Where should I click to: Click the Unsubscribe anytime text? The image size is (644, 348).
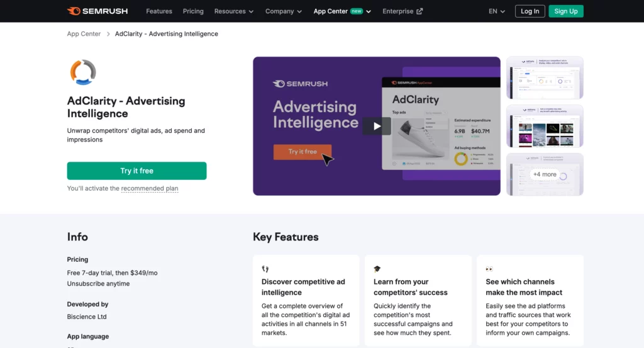(x=98, y=283)
